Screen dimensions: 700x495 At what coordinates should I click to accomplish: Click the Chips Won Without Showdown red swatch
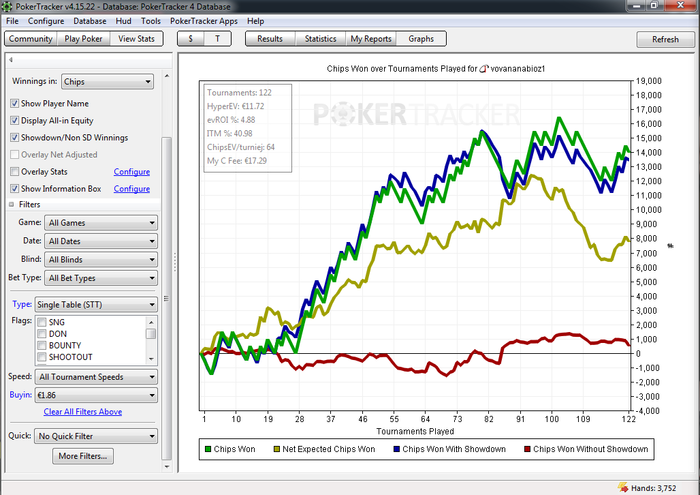click(527, 449)
